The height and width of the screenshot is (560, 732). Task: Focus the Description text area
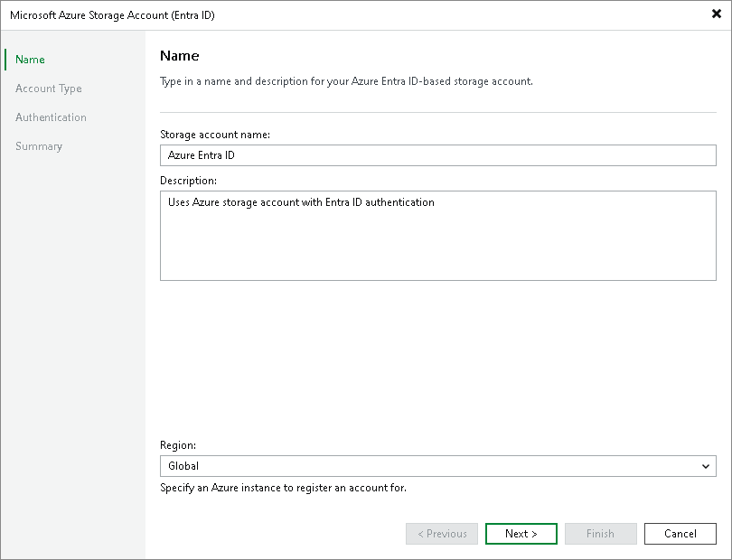[x=438, y=236]
